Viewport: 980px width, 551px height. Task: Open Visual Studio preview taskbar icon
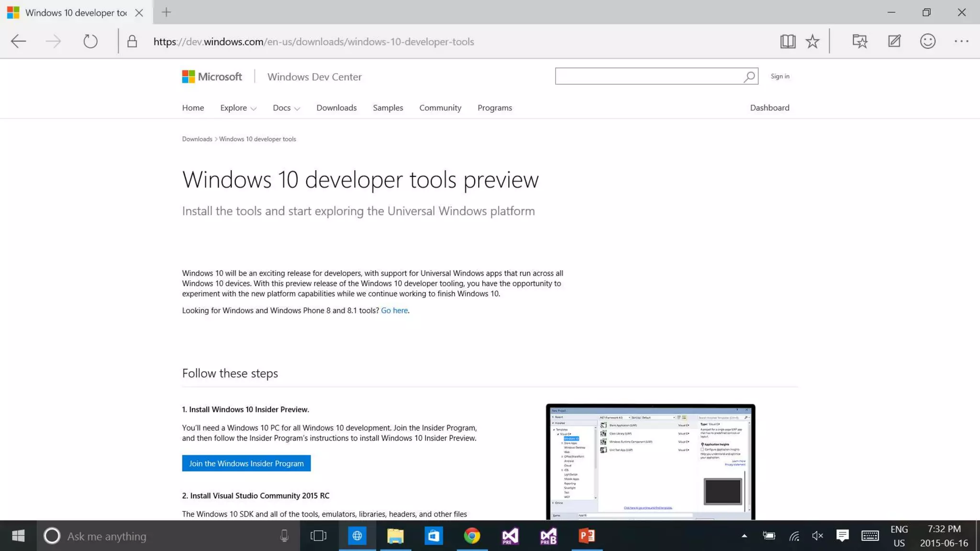510,536
